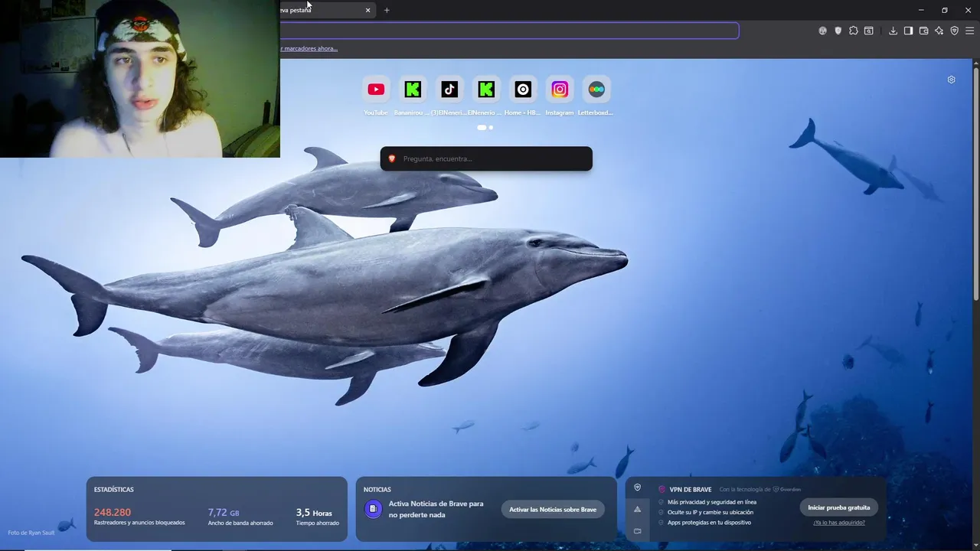Click Activar las Noticias sobre Brave button
980x551 pixels.
pos(553,510)
